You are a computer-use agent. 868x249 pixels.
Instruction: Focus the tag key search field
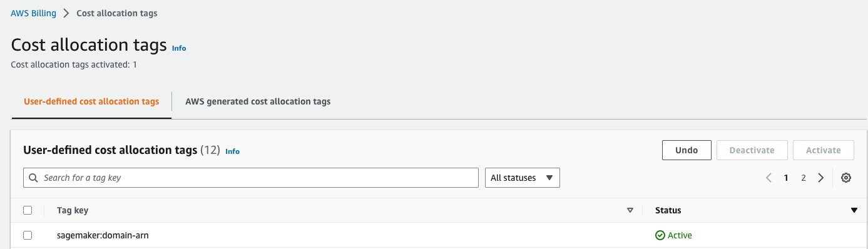coord(251,178)
